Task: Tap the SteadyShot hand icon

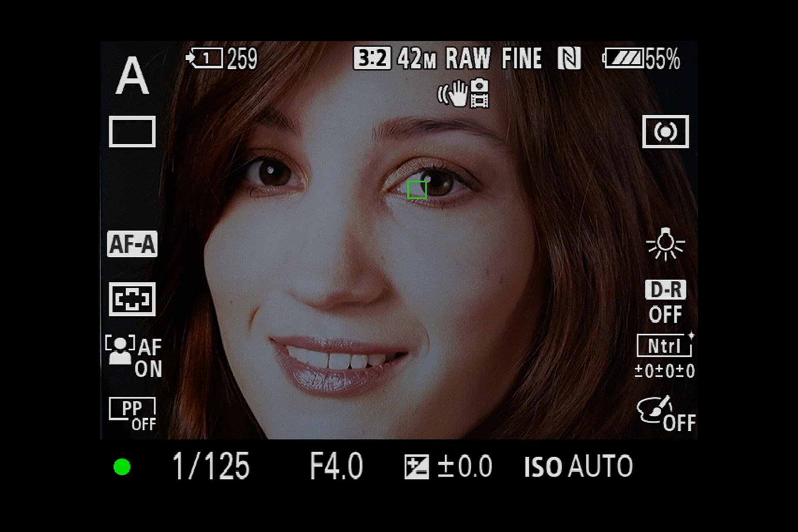Action: 452,94
